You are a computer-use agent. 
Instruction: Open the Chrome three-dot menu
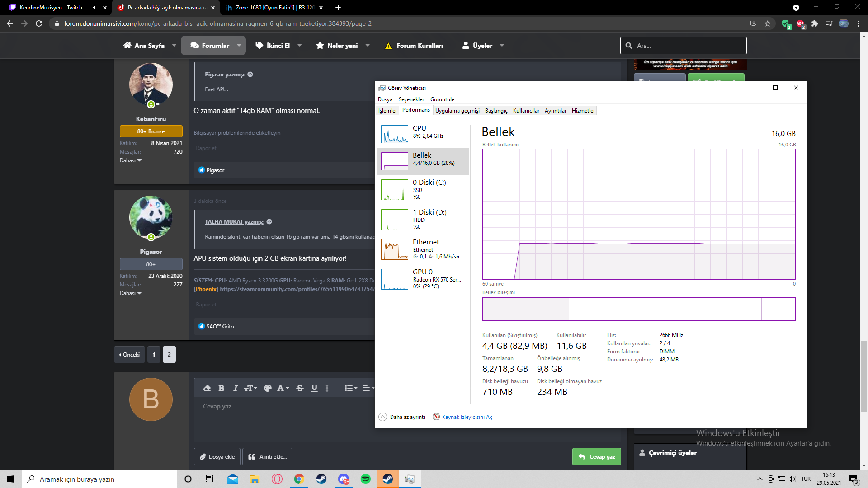click(x=858, y=23)
